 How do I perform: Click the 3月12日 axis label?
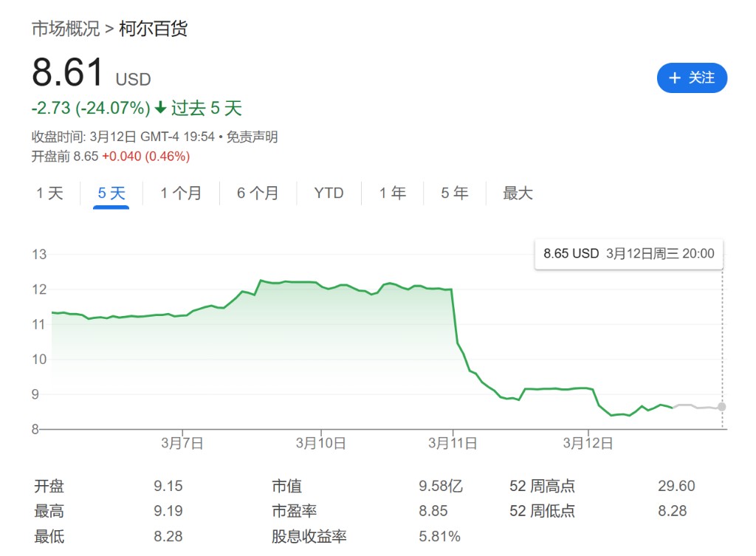pos(588,443)
